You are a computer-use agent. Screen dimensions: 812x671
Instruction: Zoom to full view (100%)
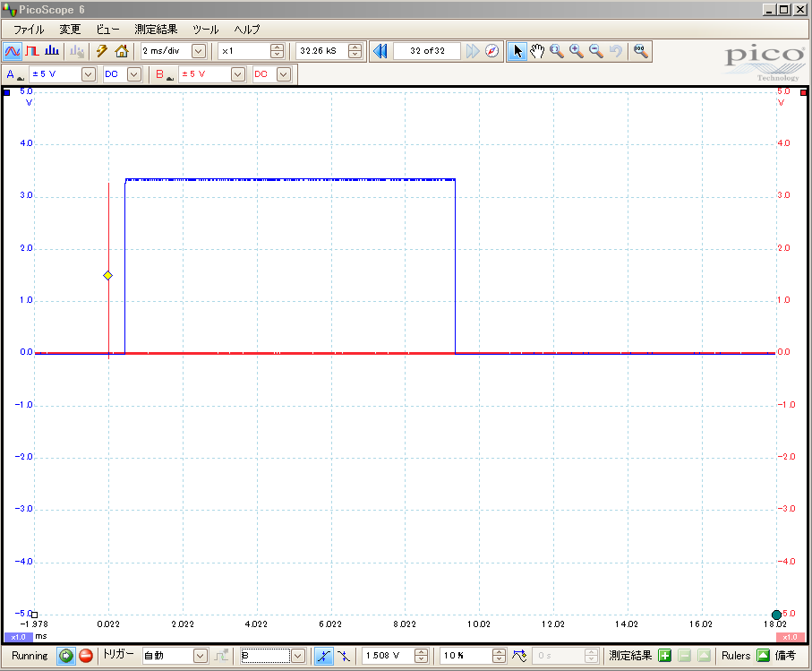pos(641,51)
